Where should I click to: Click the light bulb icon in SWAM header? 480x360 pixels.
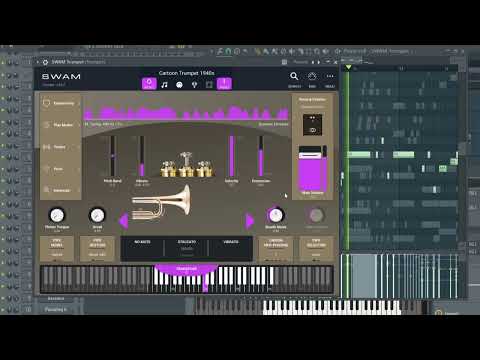(x=194, y=85)
